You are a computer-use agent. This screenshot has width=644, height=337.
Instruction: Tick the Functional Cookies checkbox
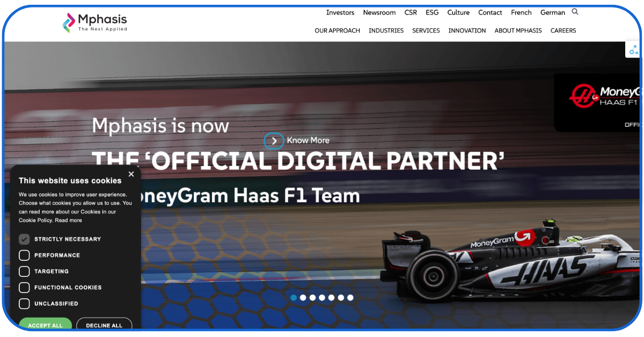(24, 288)
